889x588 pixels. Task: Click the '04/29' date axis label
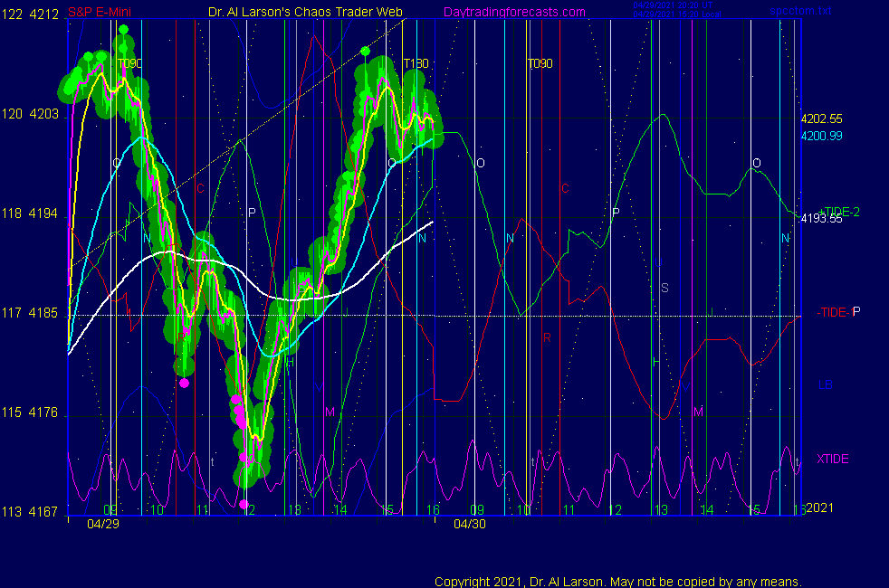(103, 524)
